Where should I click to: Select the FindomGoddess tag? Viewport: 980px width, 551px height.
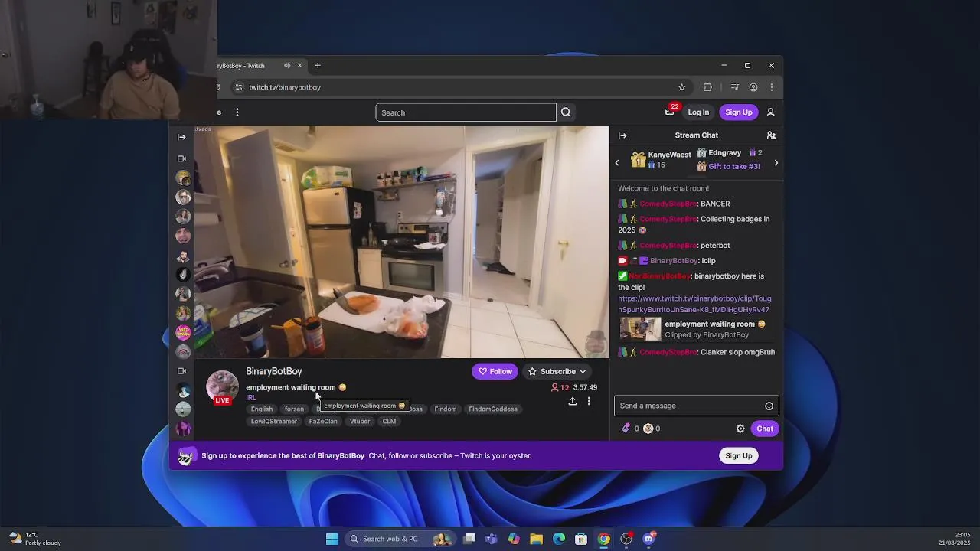pos(493,409)
